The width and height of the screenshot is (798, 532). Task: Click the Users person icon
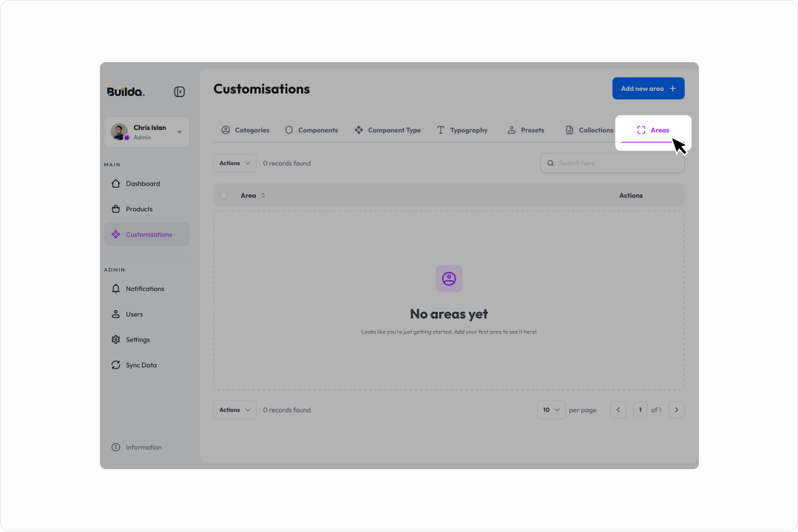point(116,314)
